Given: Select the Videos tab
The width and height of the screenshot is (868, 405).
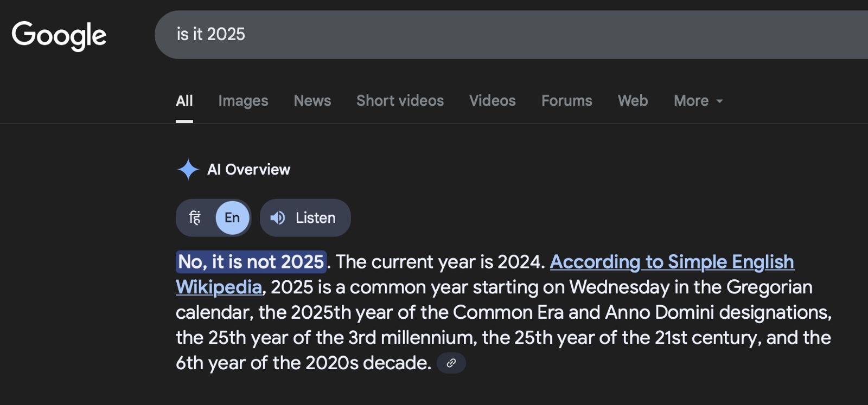Looking at the screenshot, I should tap(492, 101).
